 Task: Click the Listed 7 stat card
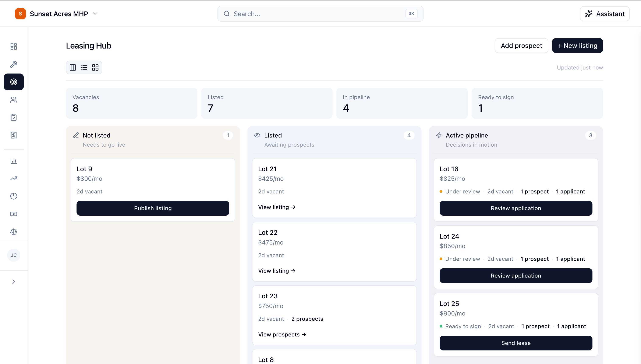(x=267, y=103)
